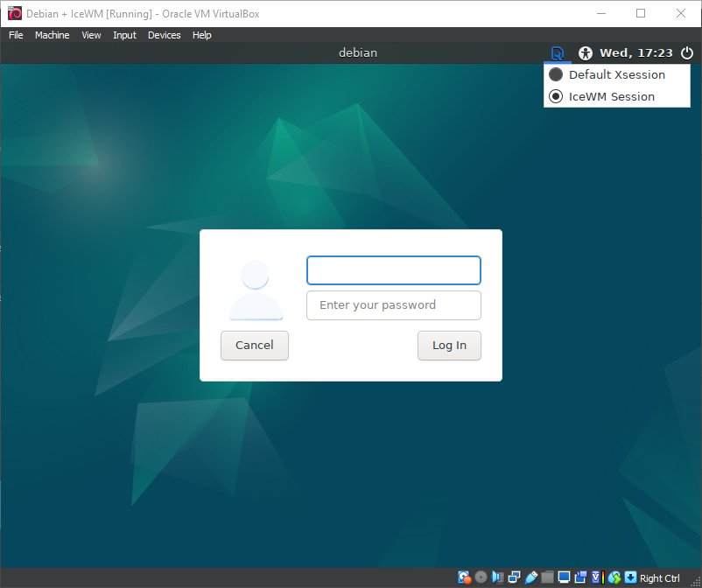Click the username input field
Image resolution: width=702 pixels, height=588 pixels.
point(393,270)
